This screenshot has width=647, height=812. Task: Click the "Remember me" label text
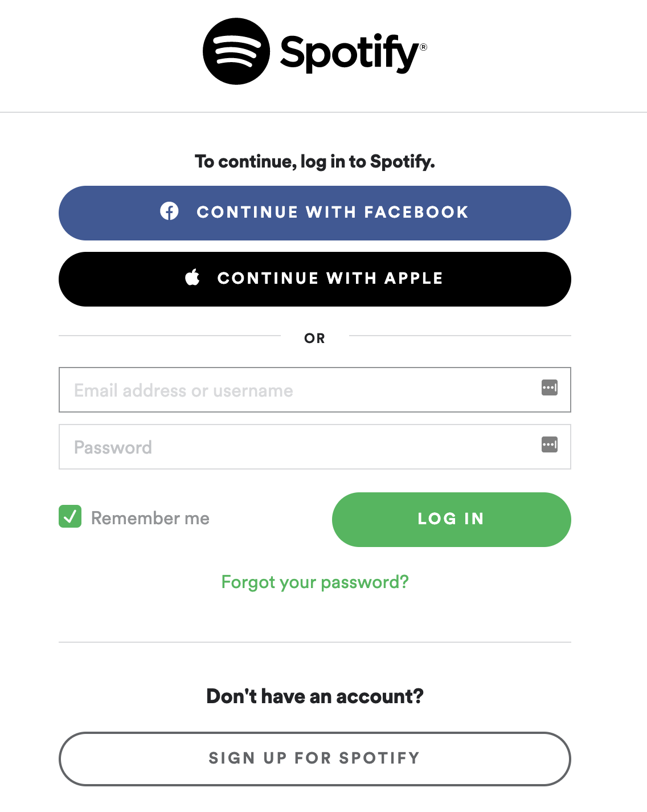point(150,518)
